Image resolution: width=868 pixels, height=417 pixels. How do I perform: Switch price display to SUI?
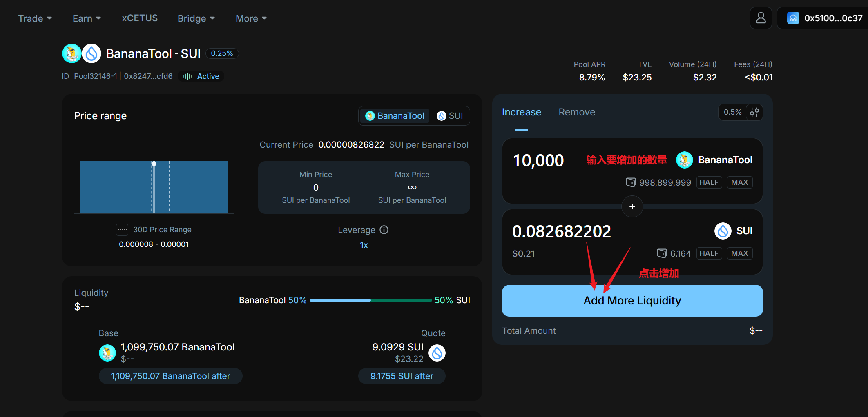450,116
